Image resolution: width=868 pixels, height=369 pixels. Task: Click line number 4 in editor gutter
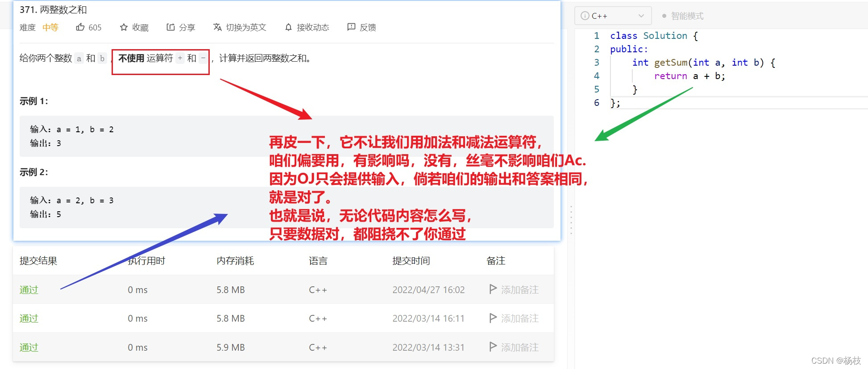tap(597, 76)
